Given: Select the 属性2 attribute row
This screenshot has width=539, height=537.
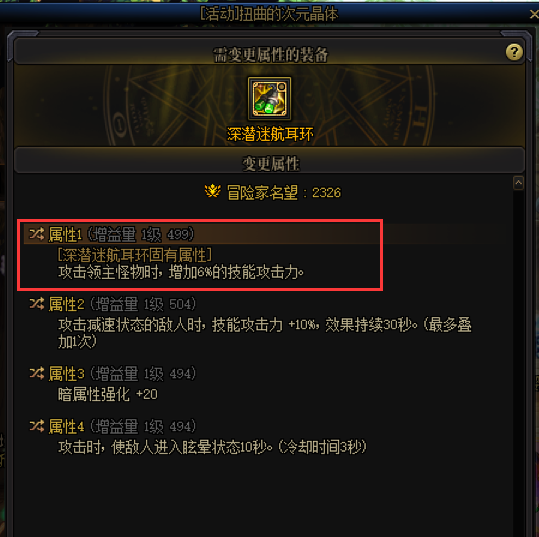Looking at the screenshot, I should [x=251, y=323].
